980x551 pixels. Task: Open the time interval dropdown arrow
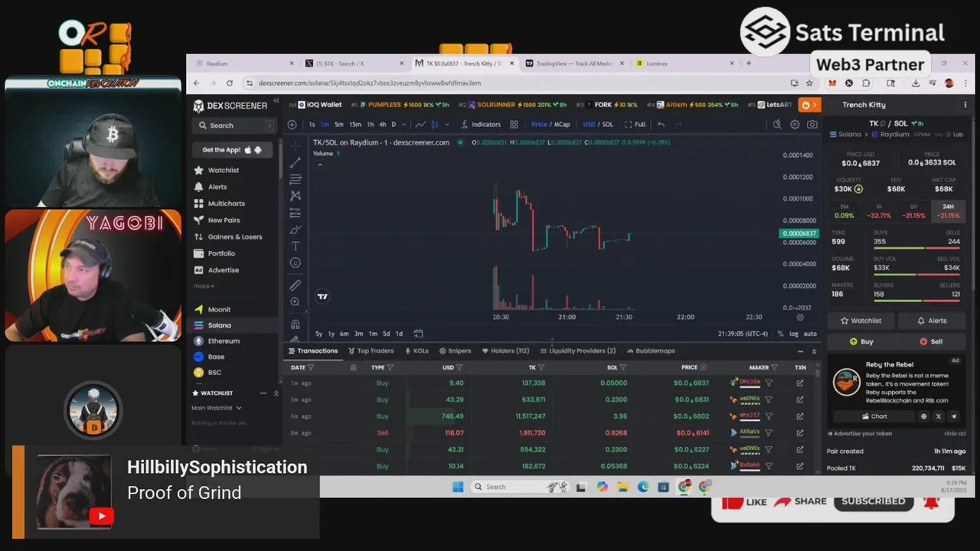[404, 125]
